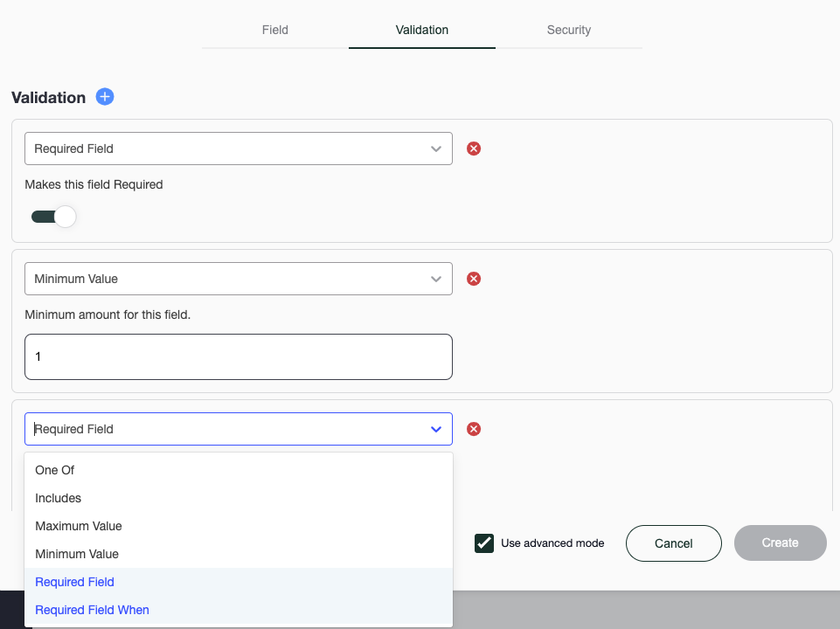
Task: Choose 'One Of' from the dropdown list
Action: 239,470
